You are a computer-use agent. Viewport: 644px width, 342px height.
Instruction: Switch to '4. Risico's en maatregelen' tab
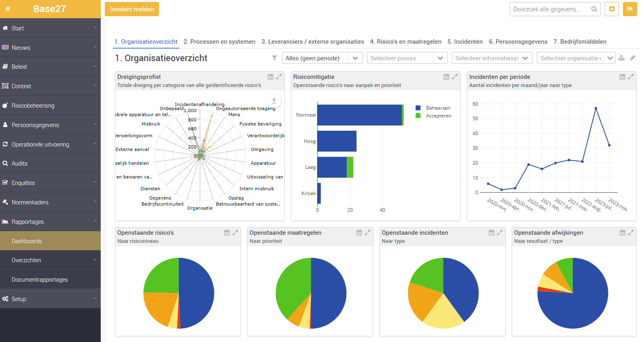(x=406, y=42)
